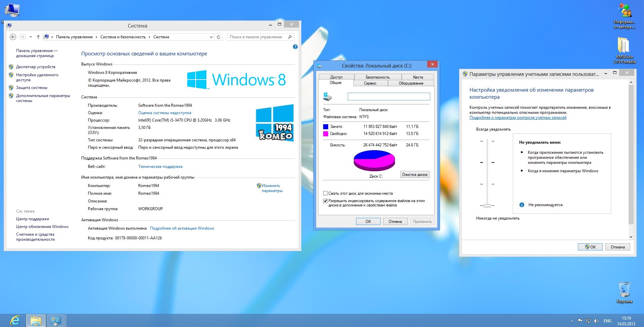Click the UAC notification slider thumb
The height and width of the screenshot is (327, 644).
tap(487, 205)
